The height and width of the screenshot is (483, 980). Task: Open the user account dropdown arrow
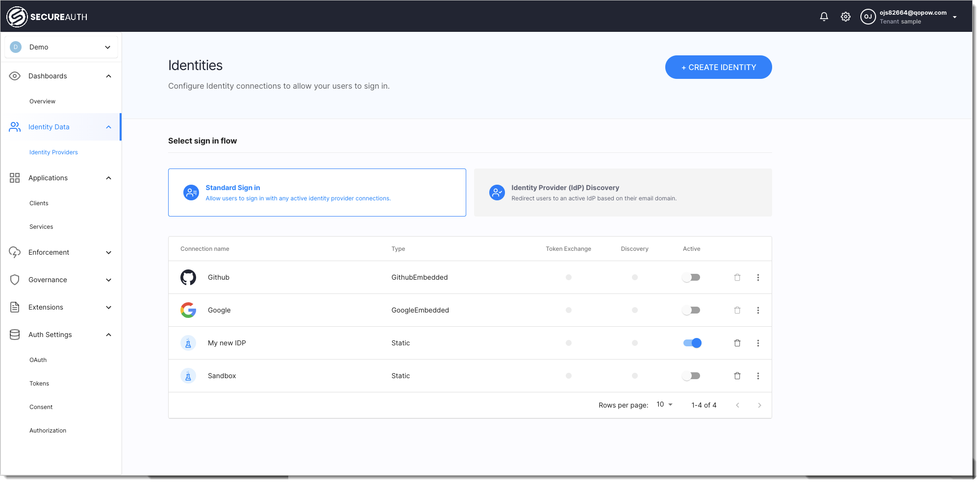click(x=955, y=17)
